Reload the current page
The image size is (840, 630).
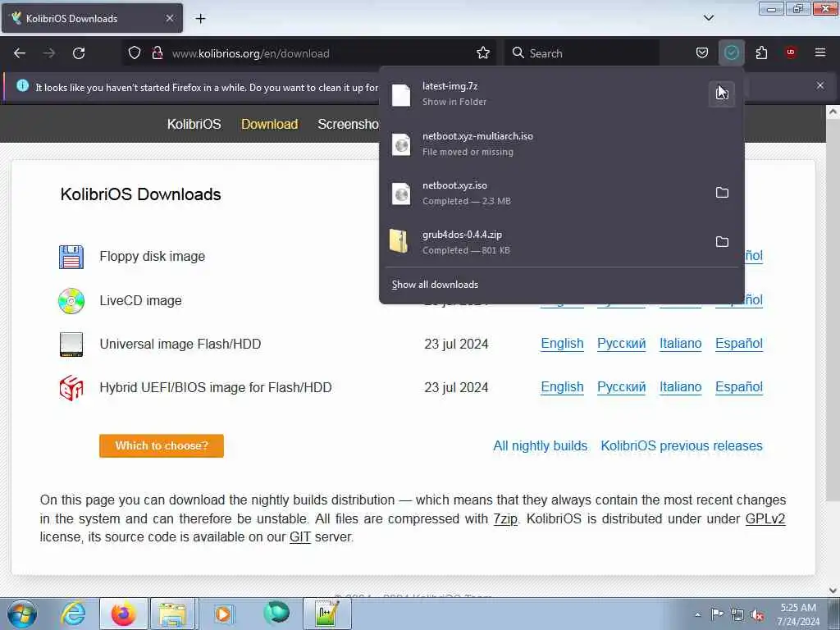79,53
